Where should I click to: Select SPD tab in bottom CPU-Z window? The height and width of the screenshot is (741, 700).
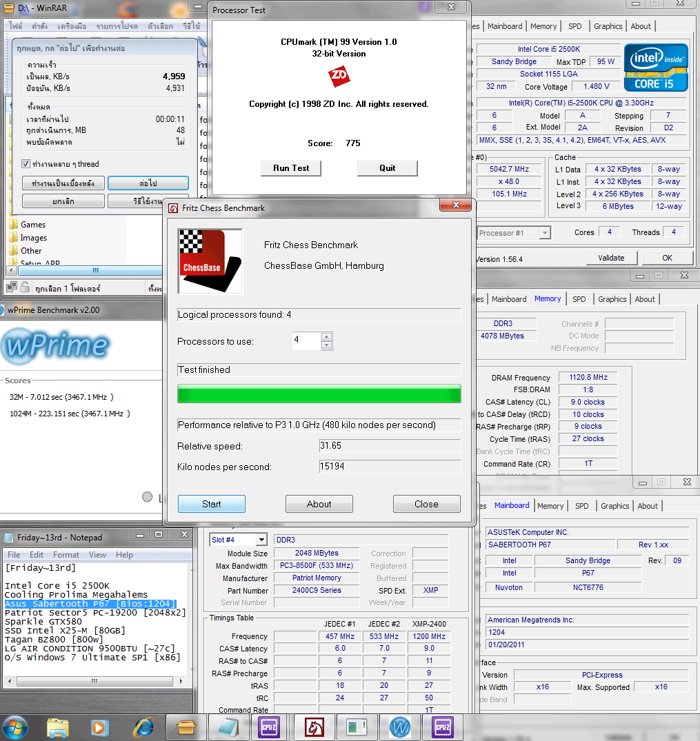click(582, 506)
